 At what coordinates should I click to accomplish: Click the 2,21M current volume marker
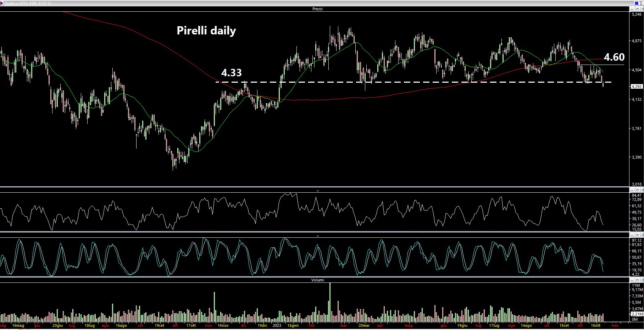click(637, 314)
